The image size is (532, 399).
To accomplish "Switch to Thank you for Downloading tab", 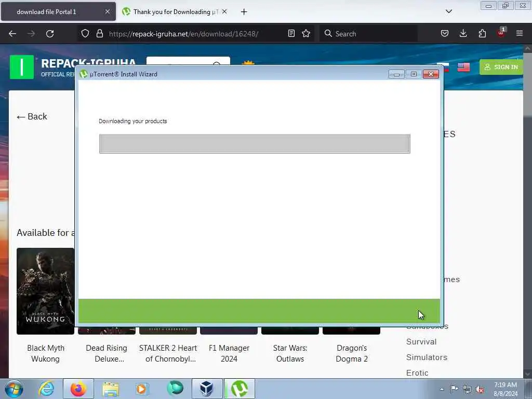I will coord(175,12).
